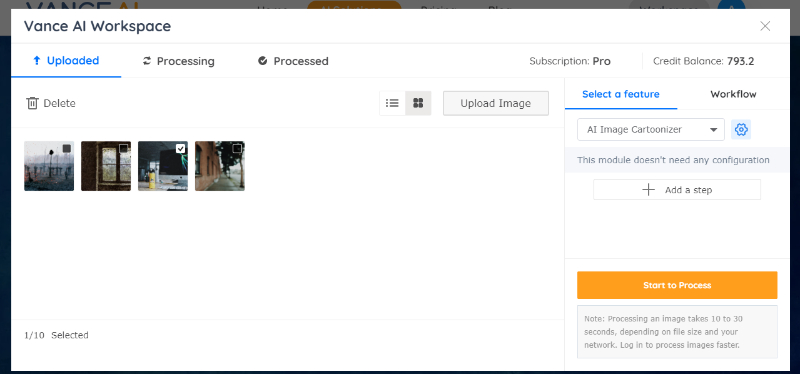This screenshot has width=800, height=374.
Task: Click 'This module doesn't need any configuration'
Action: tap(673, 160)
